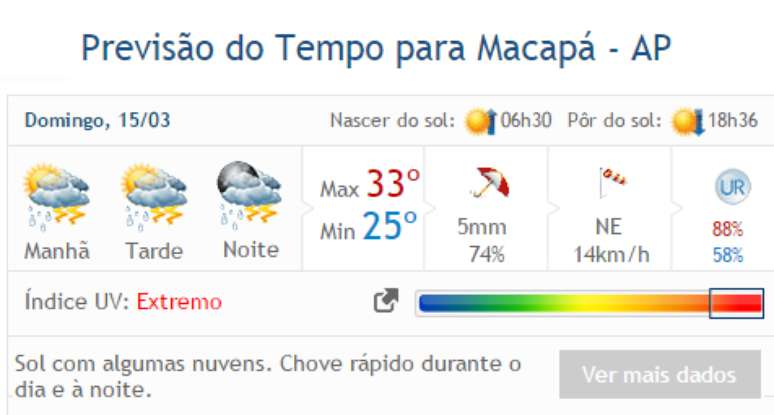Click the Noite night weather icon
The width and height of the screenshot is (774, 415).
coord(250,192)
